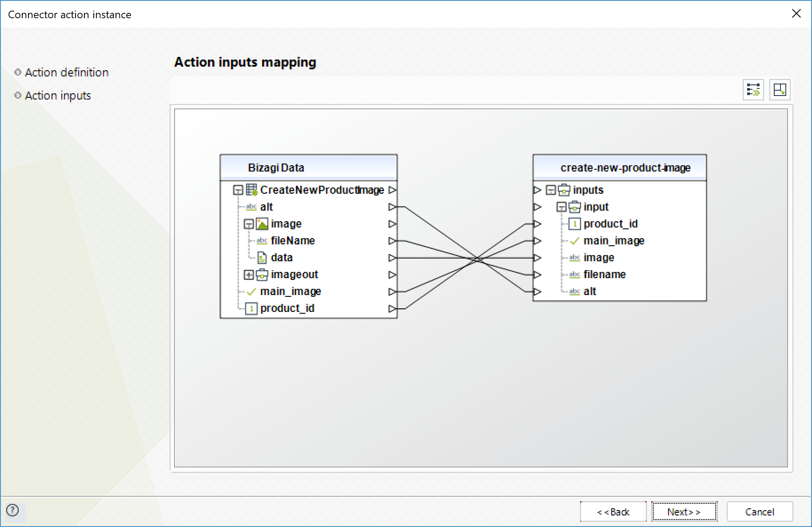
Task: Click the picture icon beside image node
Action: coord(262,224)
